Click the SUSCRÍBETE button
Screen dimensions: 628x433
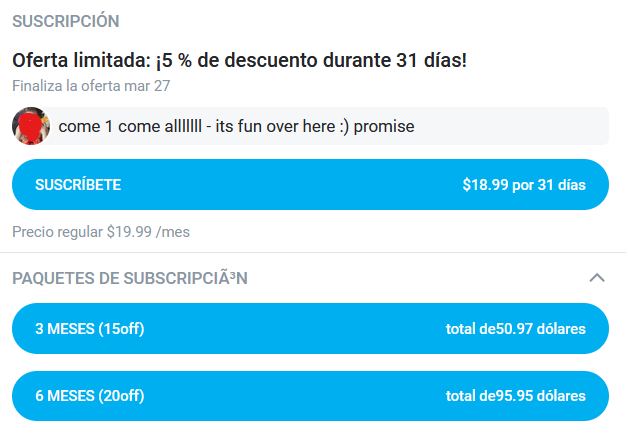tap(310, 185)
